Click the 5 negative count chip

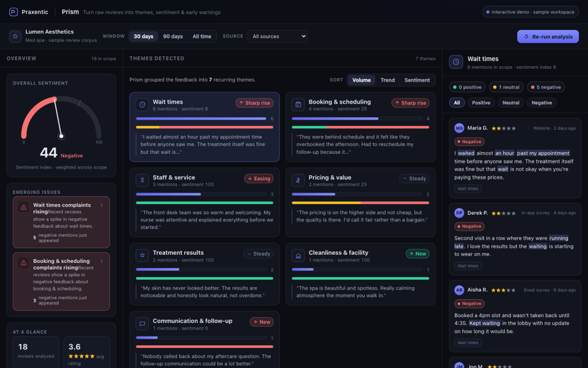coord(546,87)
